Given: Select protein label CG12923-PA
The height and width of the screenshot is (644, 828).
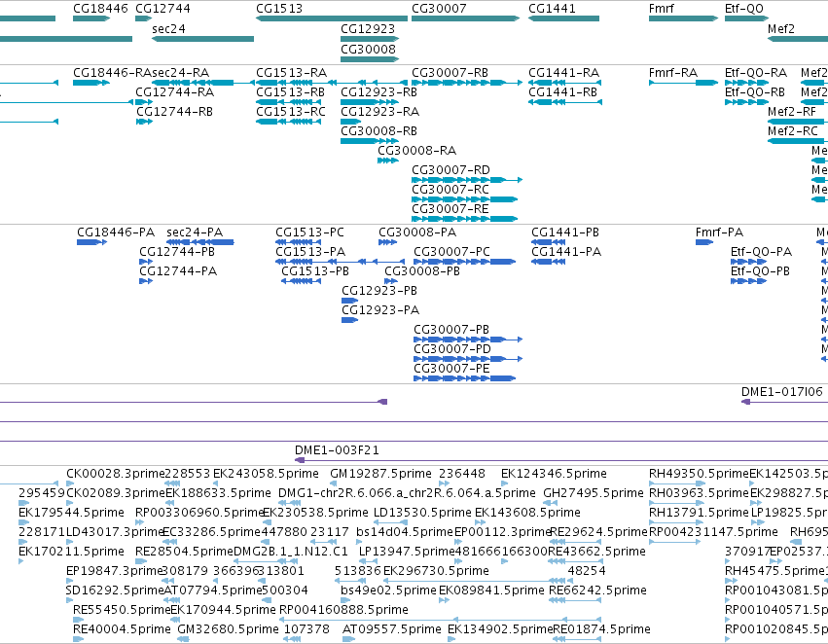Looking at the screenshot, I should point(380,310).
